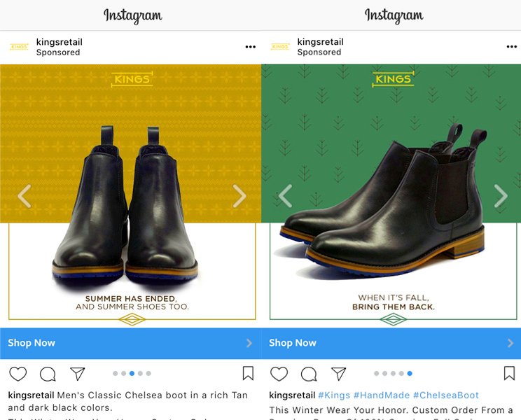
Task: Like the right green boot post
Action: [x=279, y=374]
